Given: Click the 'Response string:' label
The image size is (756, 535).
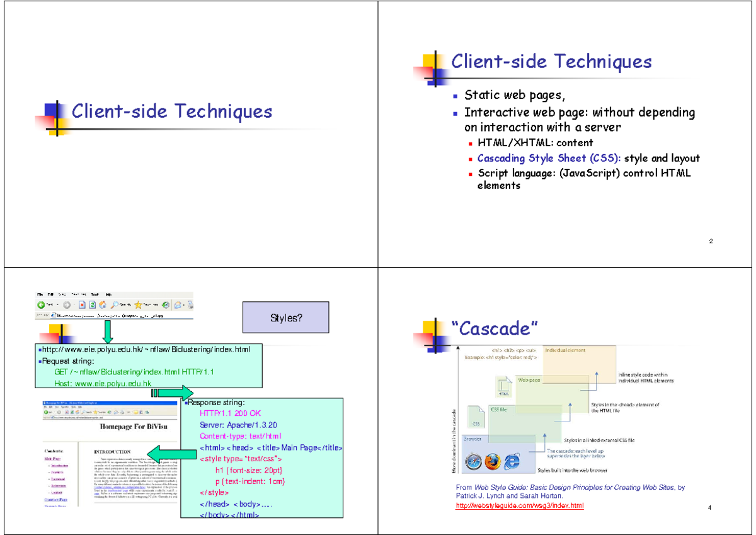Looking at the screenshot, I should point(216,403).
